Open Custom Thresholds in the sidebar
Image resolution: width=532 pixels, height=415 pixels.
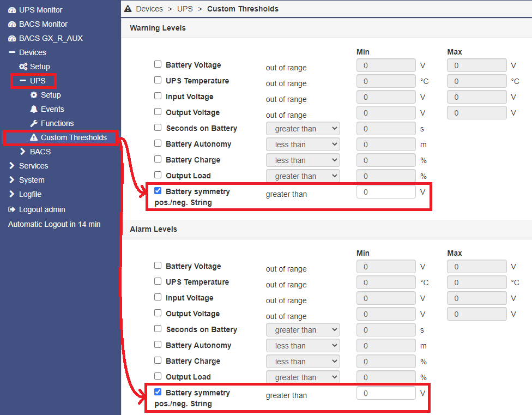point(74,137)
